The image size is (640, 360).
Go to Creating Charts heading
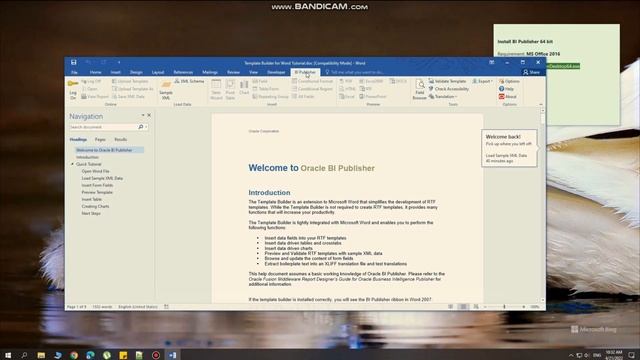[95, 207]
